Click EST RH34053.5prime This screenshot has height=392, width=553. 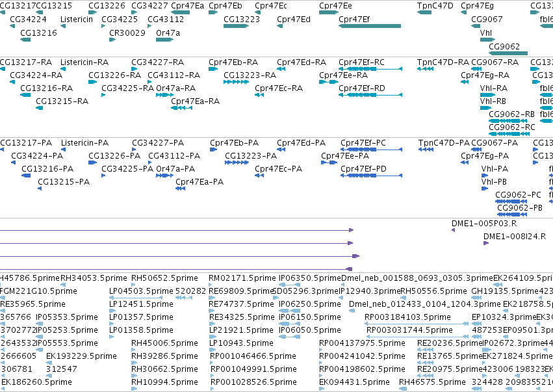(63, 285)
